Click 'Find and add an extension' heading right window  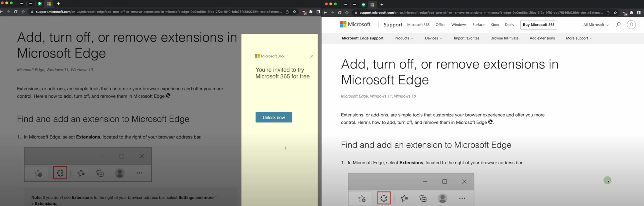point(426,145)
